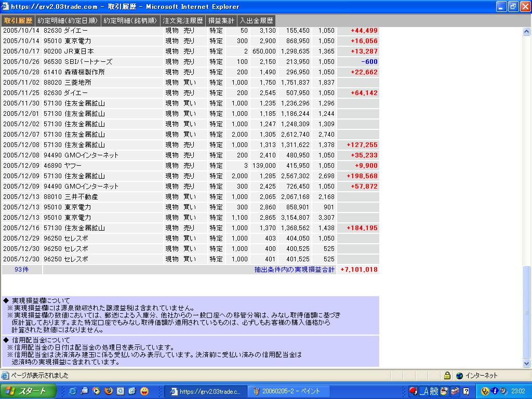Viewport: 532px width, 399px height.
Task: Click the 取引履歴 active tab
Action: (x=18, y=21)
